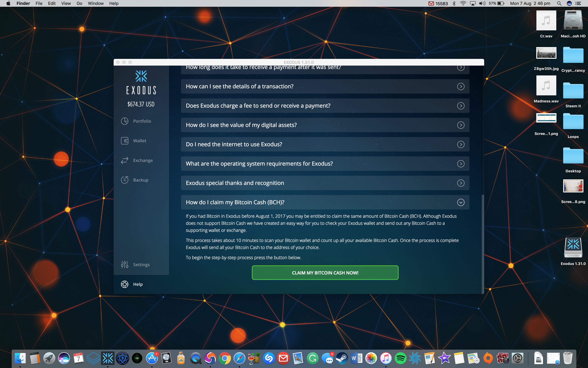
Task: Open the Help menu in the menu bar
Action: pos(114,3)
